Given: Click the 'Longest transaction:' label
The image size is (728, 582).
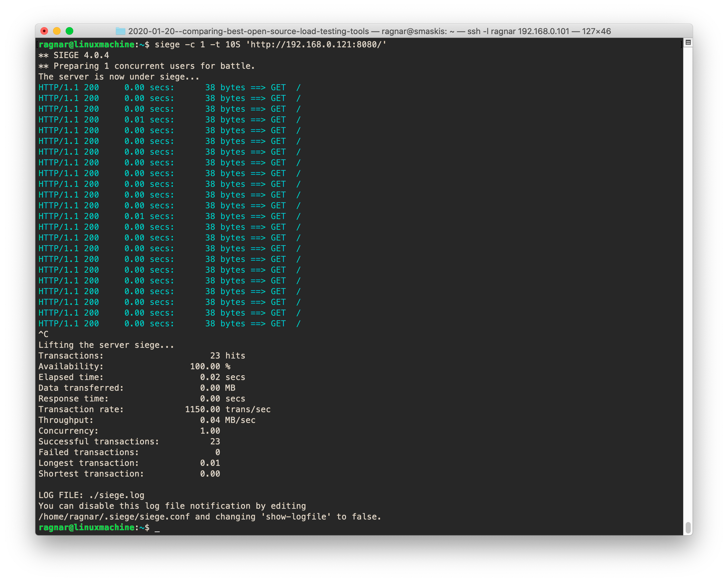Looking at the screenshot, I should pyautogui.click(x=88, y=463).
